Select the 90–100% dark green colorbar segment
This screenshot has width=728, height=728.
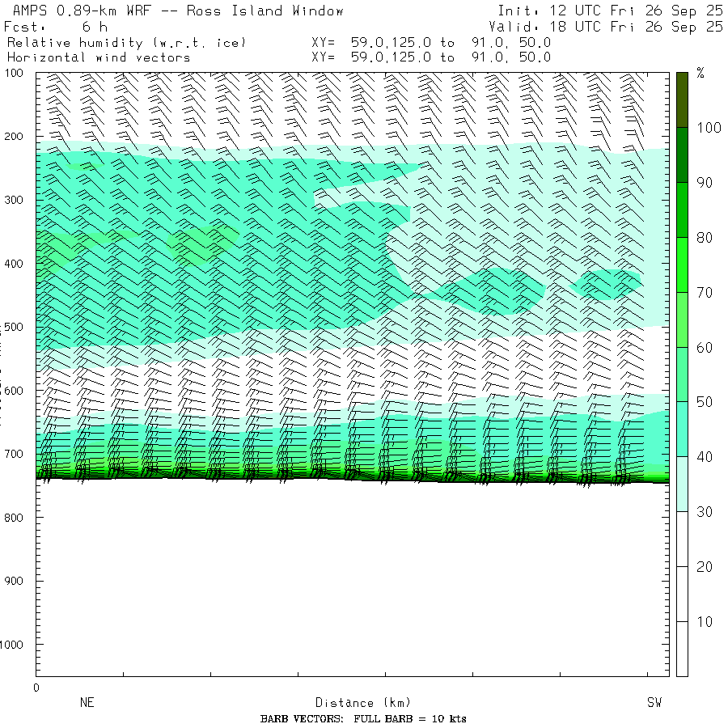(682, 154)
